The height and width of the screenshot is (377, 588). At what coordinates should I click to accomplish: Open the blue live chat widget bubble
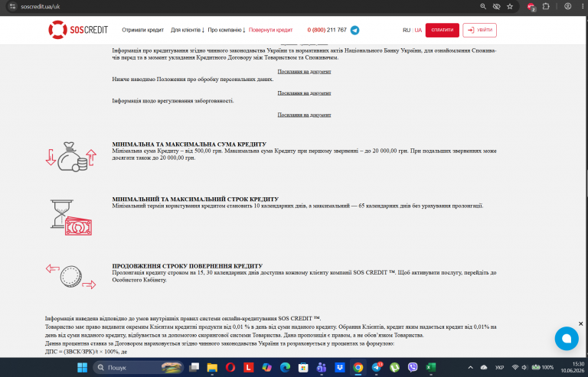pos(567,339)
